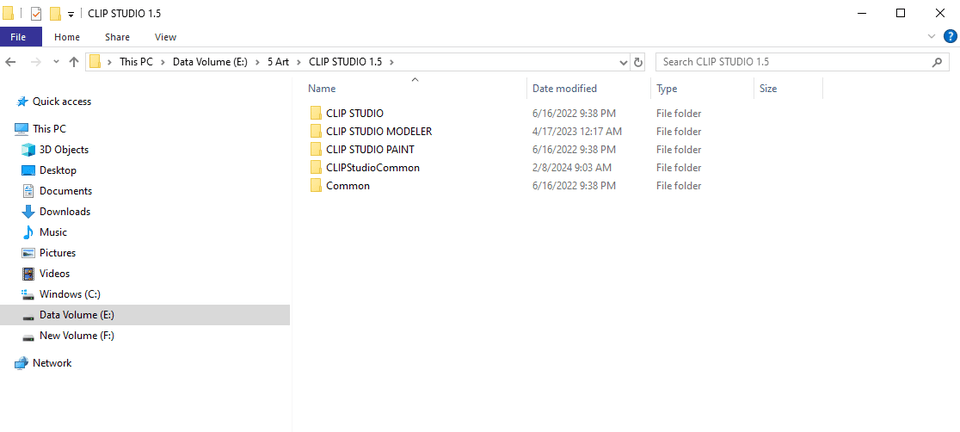Click the Refresh icon beside address bar

pos(639,62)
